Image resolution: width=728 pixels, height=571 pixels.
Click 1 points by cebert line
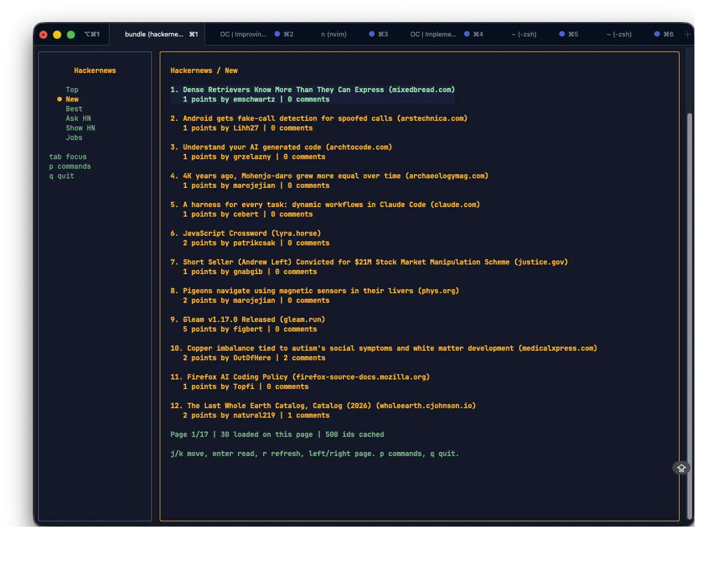click(x=248, y=214)
